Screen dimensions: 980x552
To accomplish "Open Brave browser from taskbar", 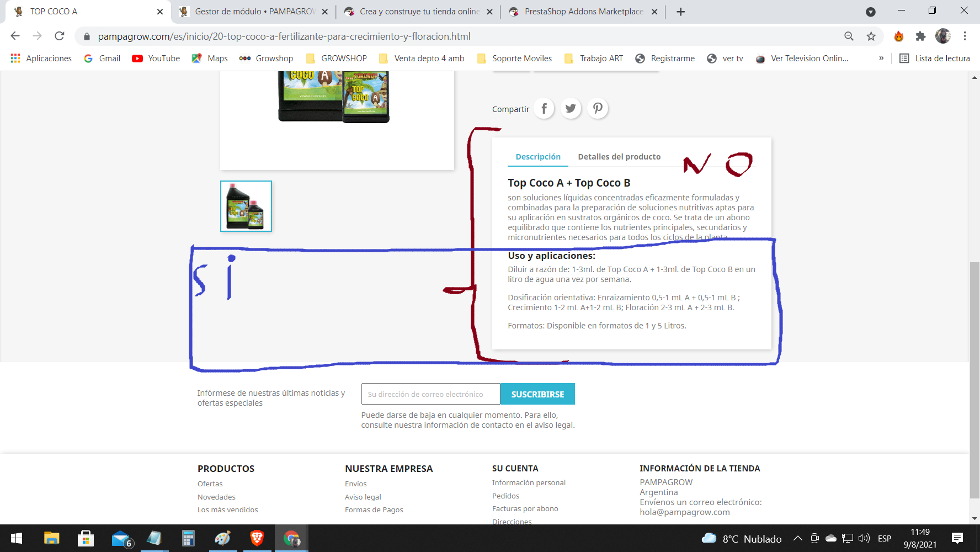I will (257, 538).
